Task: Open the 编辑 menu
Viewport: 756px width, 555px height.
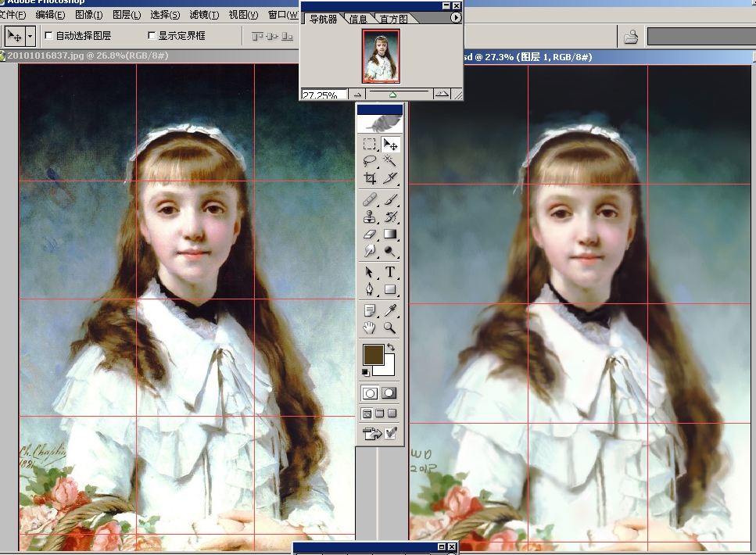Action: tap(50, 15)
